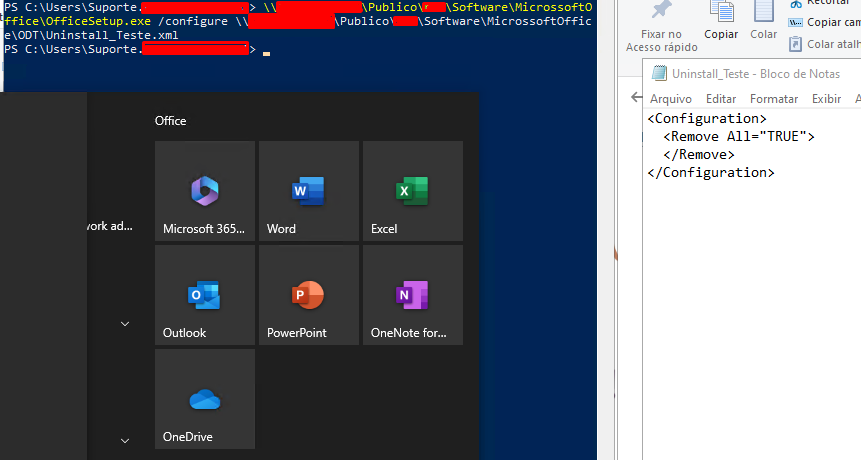Click Copiar in Explorer ribbon
This screenshot has width=861, height=460.
pos(721,21)
